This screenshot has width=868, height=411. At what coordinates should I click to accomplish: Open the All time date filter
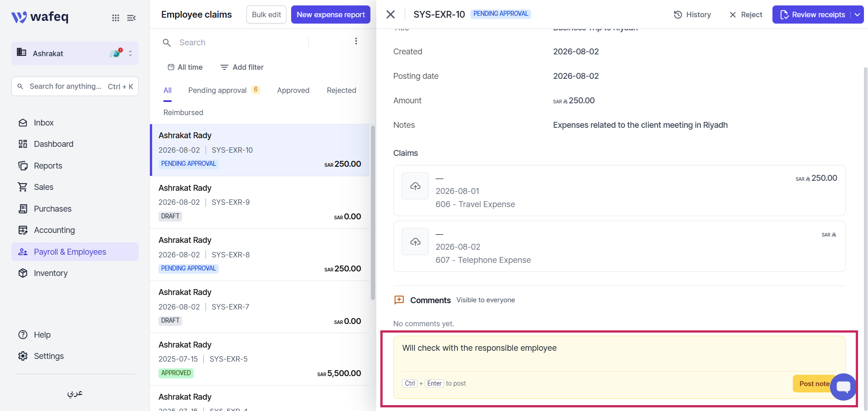[x=185, y=67]
